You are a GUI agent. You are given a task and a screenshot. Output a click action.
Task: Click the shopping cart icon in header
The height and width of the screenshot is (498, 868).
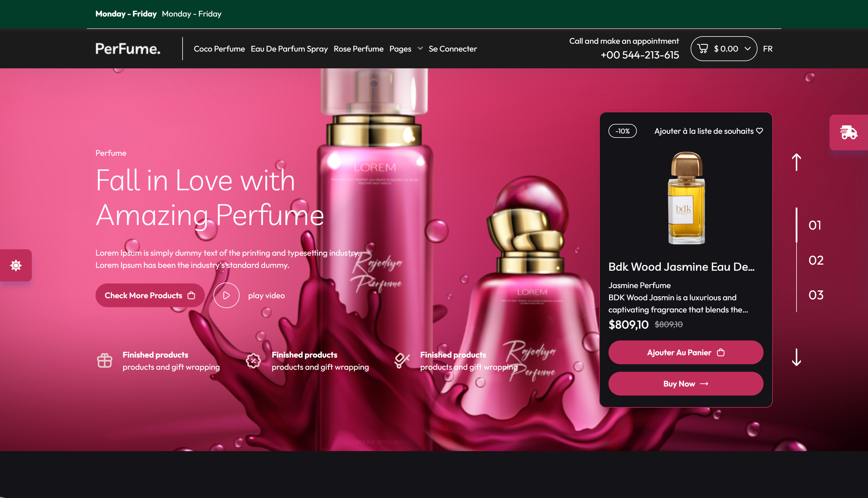703,49
